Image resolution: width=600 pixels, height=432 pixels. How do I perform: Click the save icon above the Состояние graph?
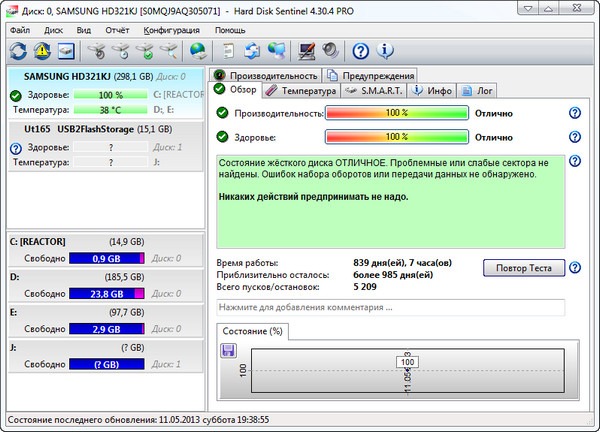228,350
